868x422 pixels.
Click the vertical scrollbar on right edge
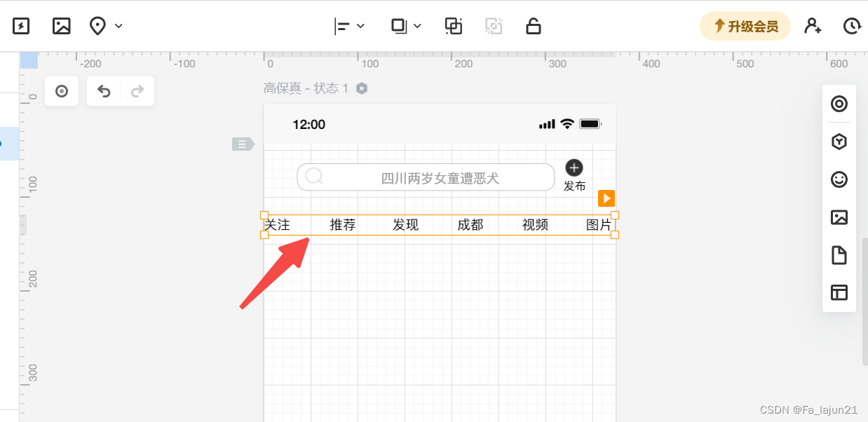tap(864, 301)
